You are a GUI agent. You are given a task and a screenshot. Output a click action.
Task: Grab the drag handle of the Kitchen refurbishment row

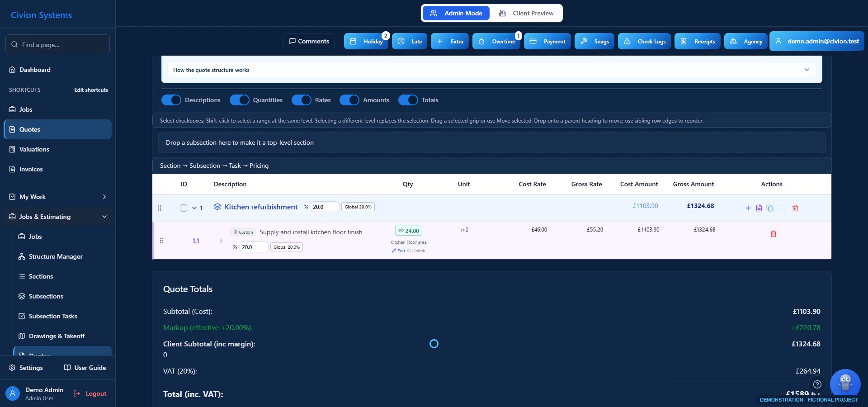click(x=160, y=208)
